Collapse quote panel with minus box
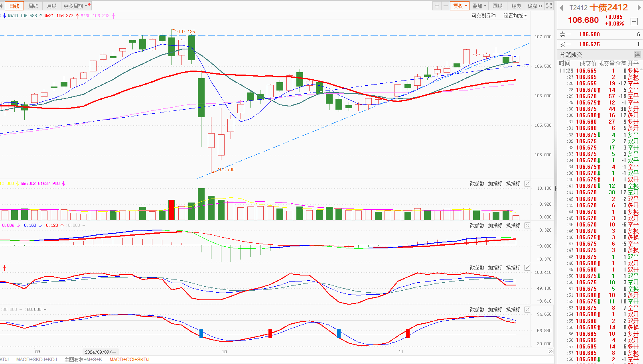 click(x=634, y=22)
